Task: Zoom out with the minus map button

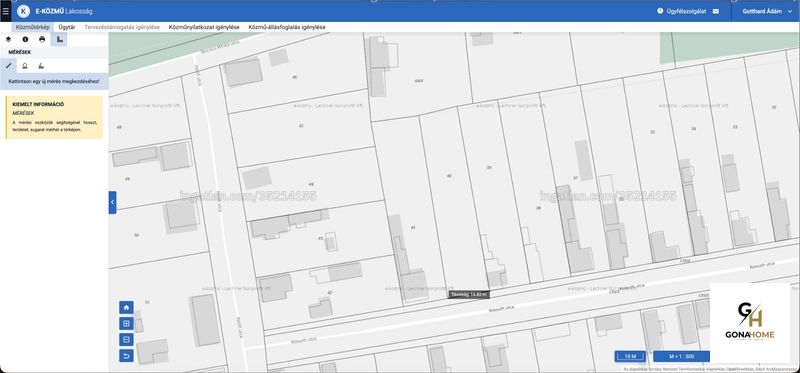Action: click(126, 339)
